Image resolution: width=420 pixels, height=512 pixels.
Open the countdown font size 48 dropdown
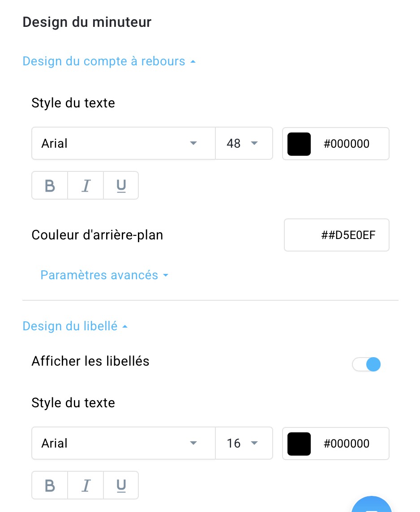pos(244,143)
